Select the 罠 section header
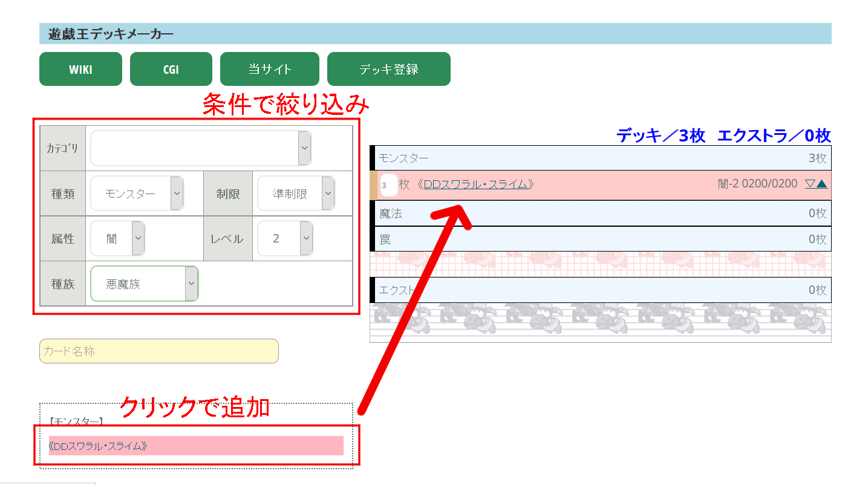Image resolution: width=868 pixels, height=485 pixels. pyautogui.click(x=601, y=239)
